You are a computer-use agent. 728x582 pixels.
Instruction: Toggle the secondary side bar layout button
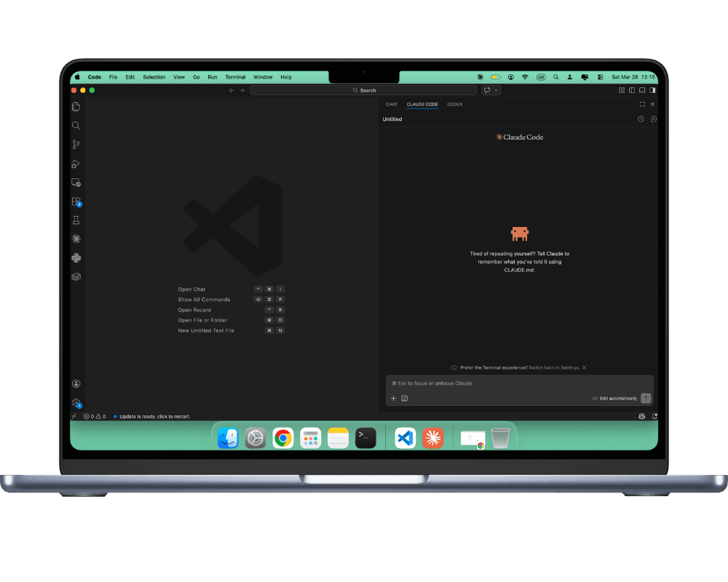pos(652,90)
